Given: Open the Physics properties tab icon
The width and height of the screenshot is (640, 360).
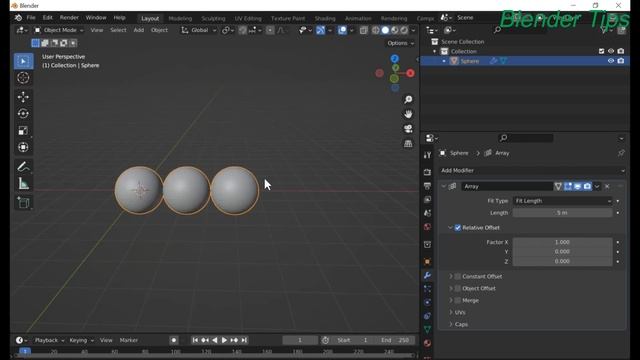Looking at the screenshot, I should click(x=427, y=302).
